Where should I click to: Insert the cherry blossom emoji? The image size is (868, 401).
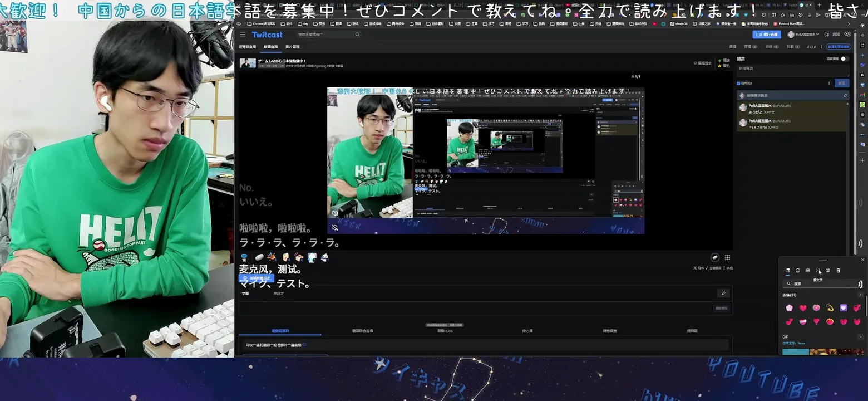click(x=789, y=308)
